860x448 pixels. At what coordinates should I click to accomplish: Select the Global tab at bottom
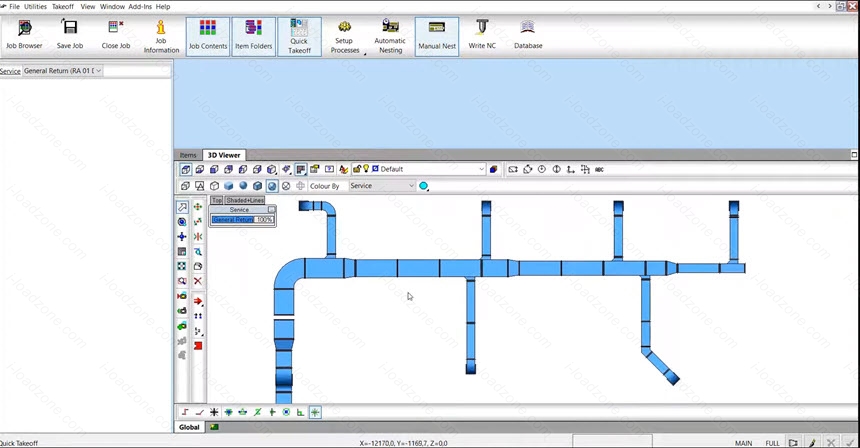coord(189,427)
